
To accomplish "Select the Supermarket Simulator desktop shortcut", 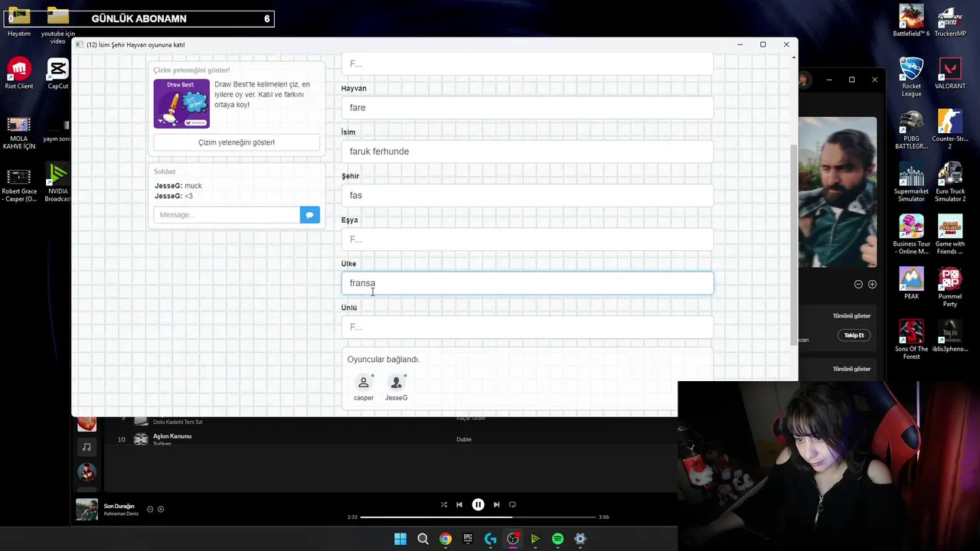I will pyautogui.click(x=911, y=182).
